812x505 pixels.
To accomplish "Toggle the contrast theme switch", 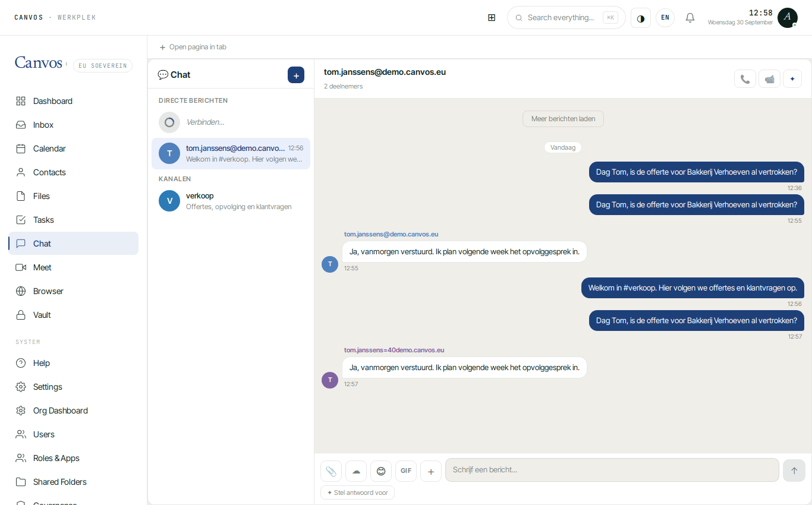I will click(641, 18).
